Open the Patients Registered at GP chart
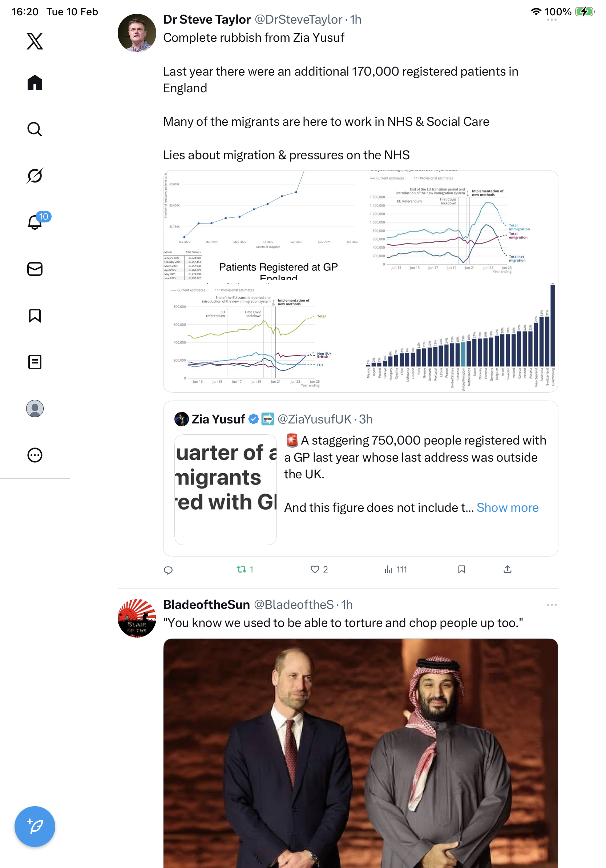The width and height of the screenshot is (606, 868). 262,225
